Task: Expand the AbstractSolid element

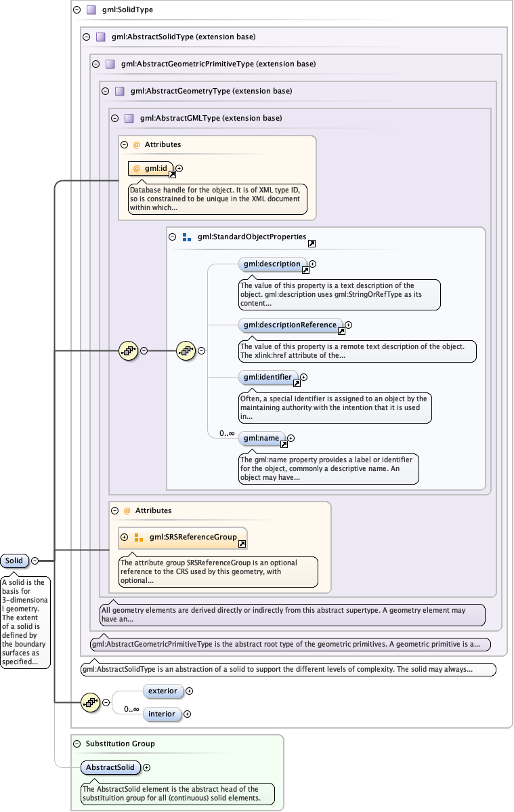Action: [147, 768]
